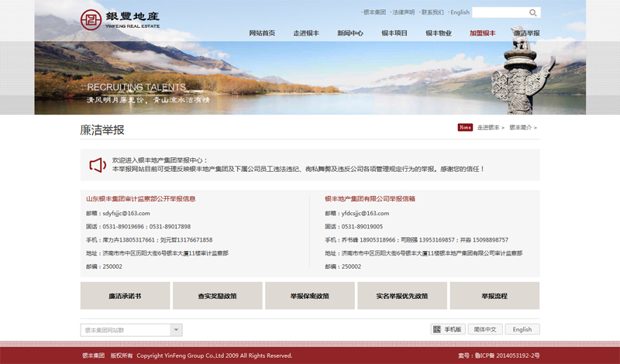Select 新闻中心 in the navigation bar
Screen dimensions: 620x364
click(x=350, y=33)
